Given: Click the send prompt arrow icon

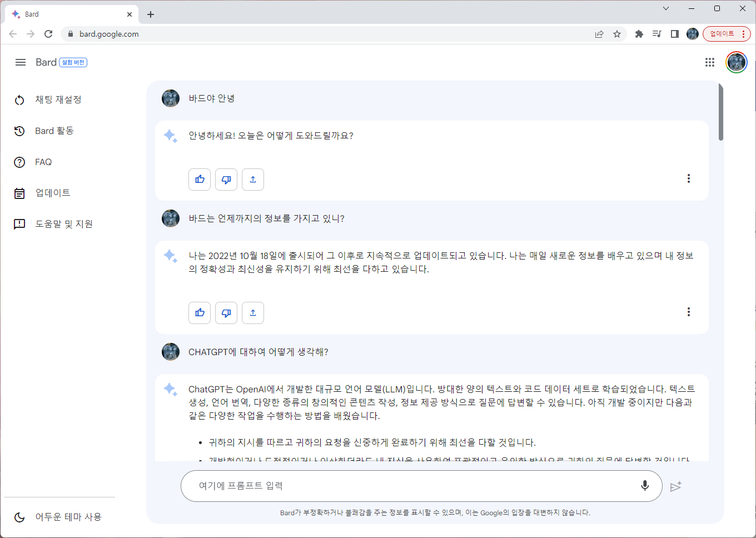Looking at the screenshot, I should pyautogui.click(x=676, y=487).
